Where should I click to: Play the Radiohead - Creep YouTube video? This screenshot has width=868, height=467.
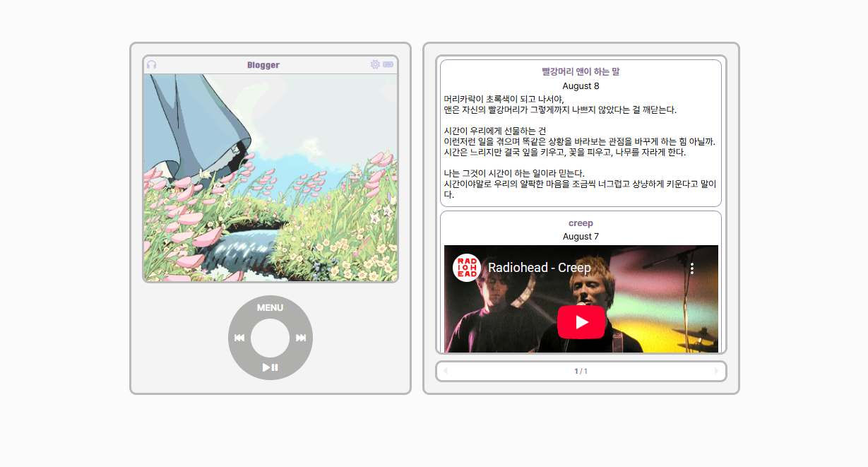tap(581, 322)
